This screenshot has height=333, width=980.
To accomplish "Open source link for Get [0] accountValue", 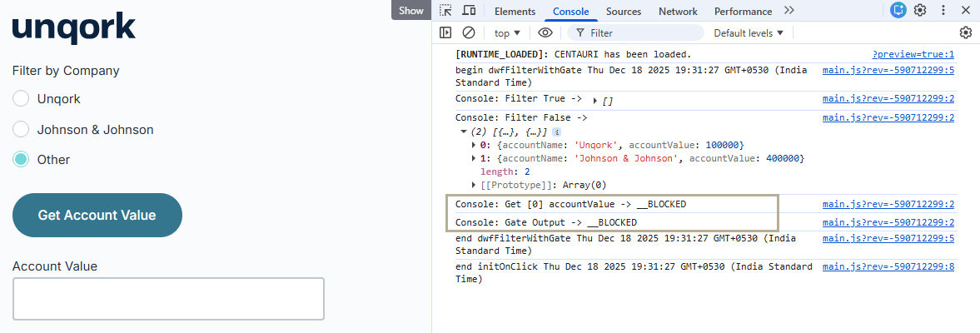I will (888, 204).
